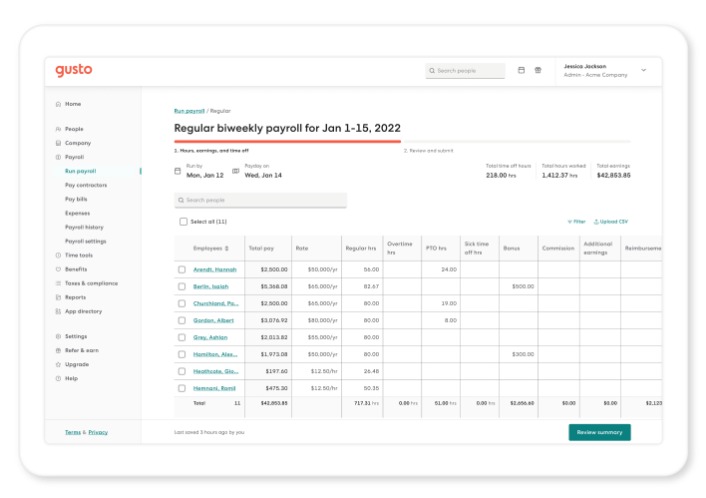
Task: Click Gray, Ashton rate $55,000/yr cell
Action: (316, 337)
